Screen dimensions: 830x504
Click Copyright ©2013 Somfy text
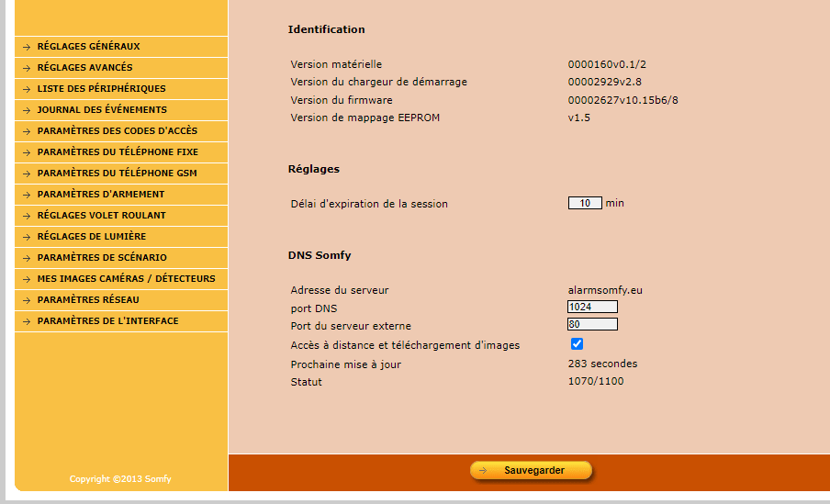click(x=120, y=479)
